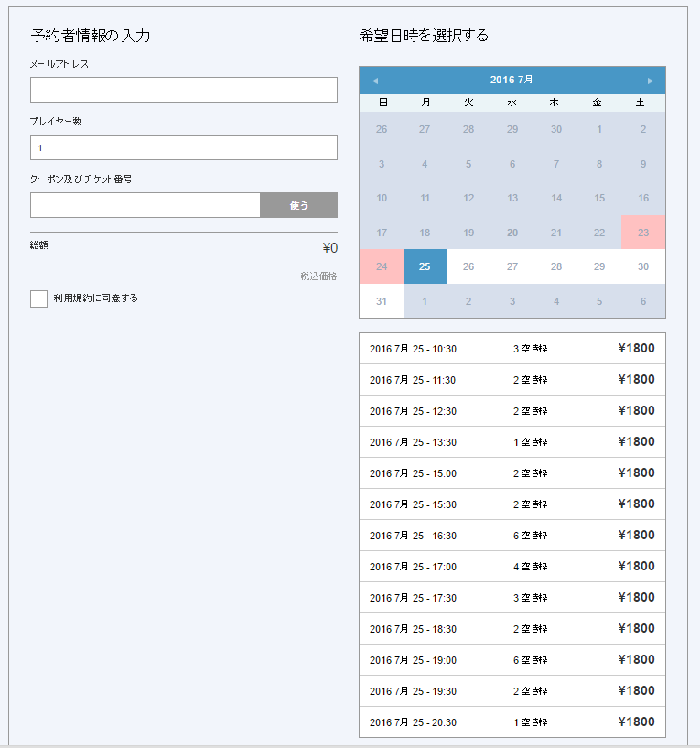Focus the coupon and ticket number field
The width and height of the screenshot is (700, 748).
click(x=145, y=205)
